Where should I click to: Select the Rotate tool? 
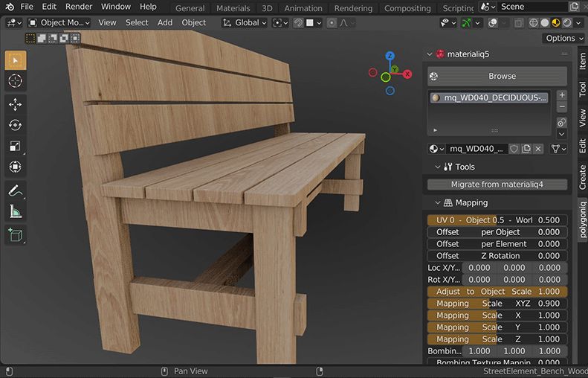16,125
